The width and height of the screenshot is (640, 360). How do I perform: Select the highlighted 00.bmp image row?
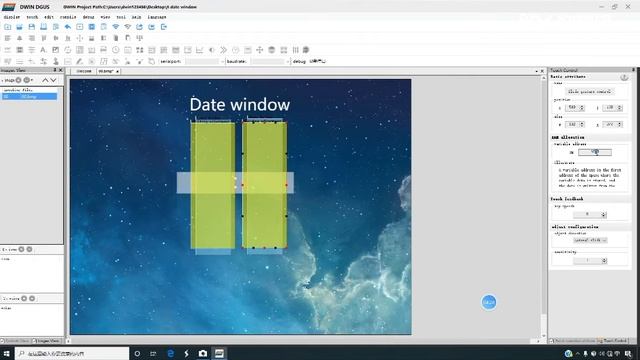[x=29, y=96]
